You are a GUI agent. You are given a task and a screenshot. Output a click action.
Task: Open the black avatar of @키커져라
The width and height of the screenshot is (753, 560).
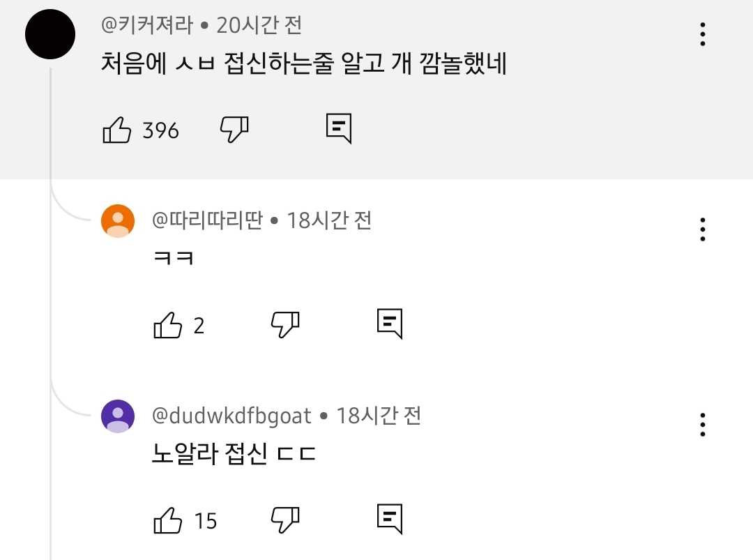coord(50,35)
